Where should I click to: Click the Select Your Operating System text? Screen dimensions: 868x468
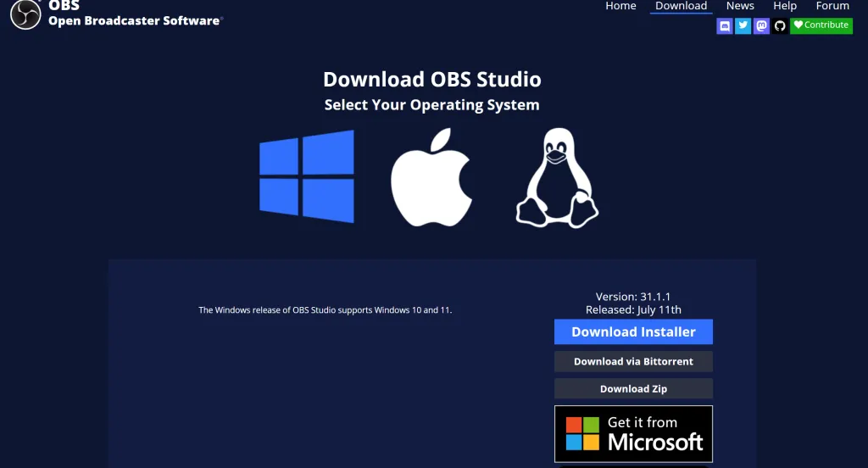[x=431, y=104]
